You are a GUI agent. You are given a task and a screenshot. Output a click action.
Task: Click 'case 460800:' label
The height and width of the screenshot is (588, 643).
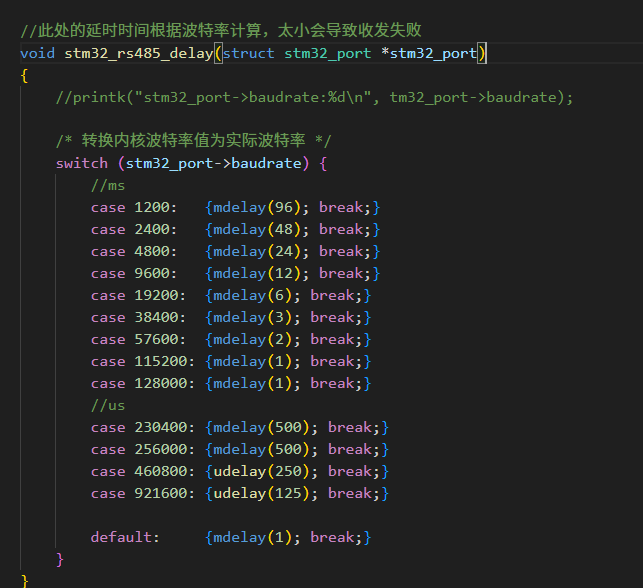click(143, 472)
